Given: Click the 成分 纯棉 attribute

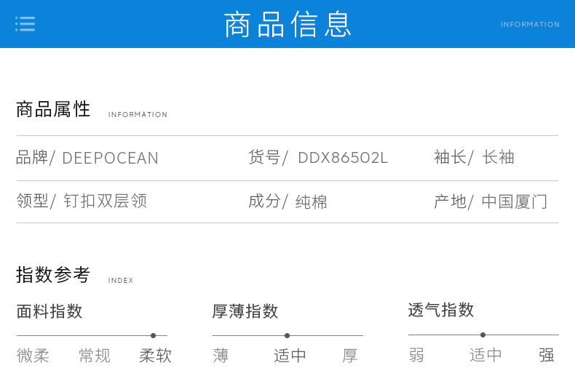Looking at the screenshot, I should 288,201.
